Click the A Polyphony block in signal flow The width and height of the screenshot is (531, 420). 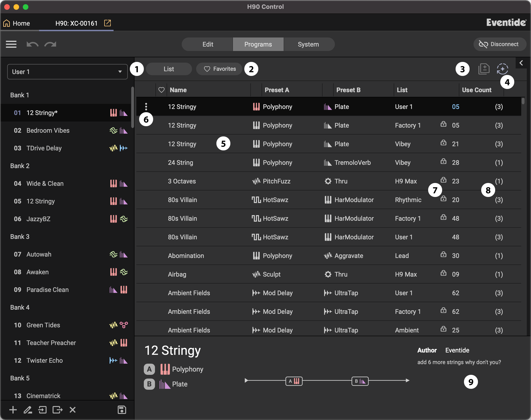coord(294,381)
